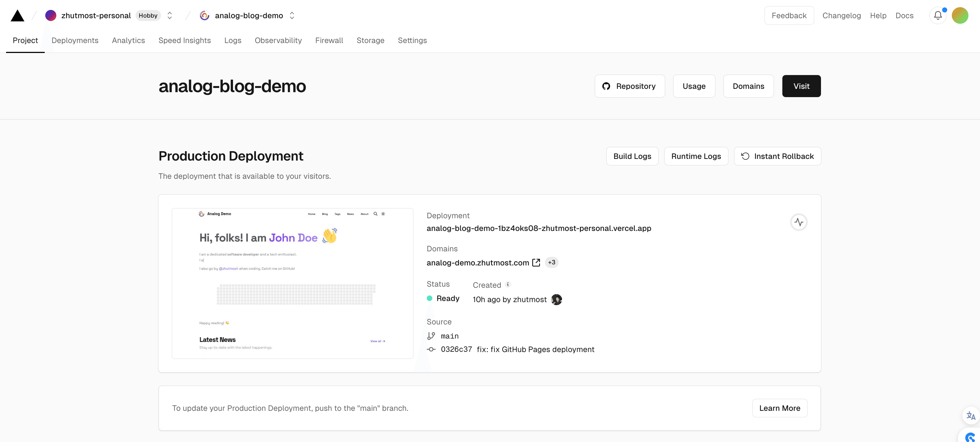Open the notification bell

point(938,15)
